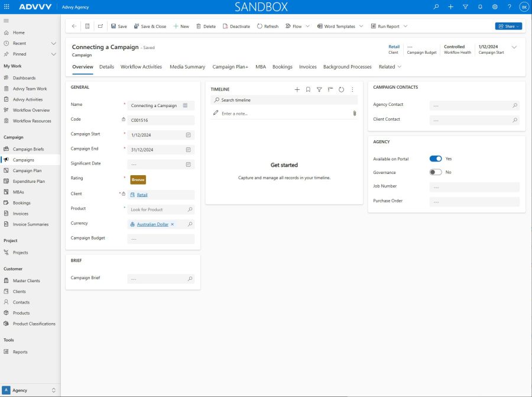Click the back arrow in the command bar

pyautogui.click(x=74, y=26)
